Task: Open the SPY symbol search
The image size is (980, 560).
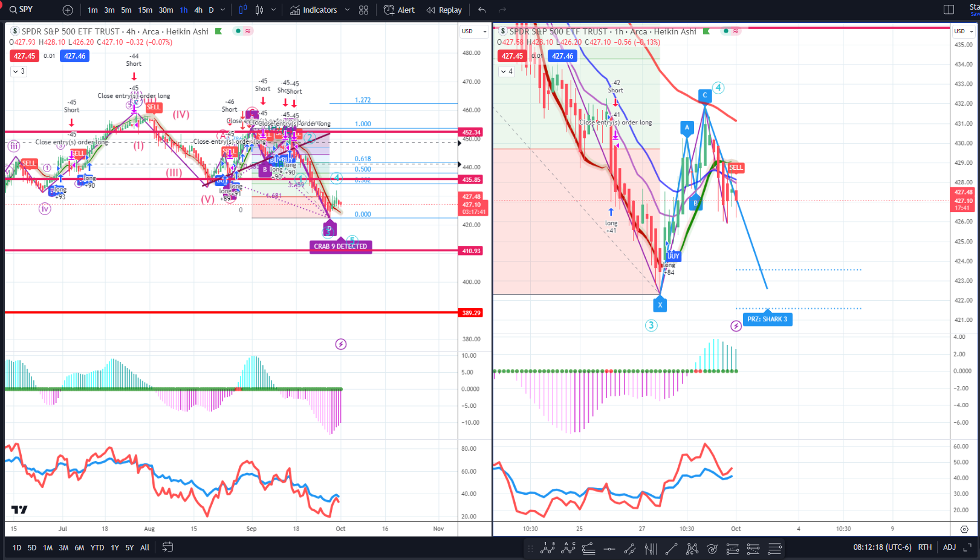Action: point(21,10)
